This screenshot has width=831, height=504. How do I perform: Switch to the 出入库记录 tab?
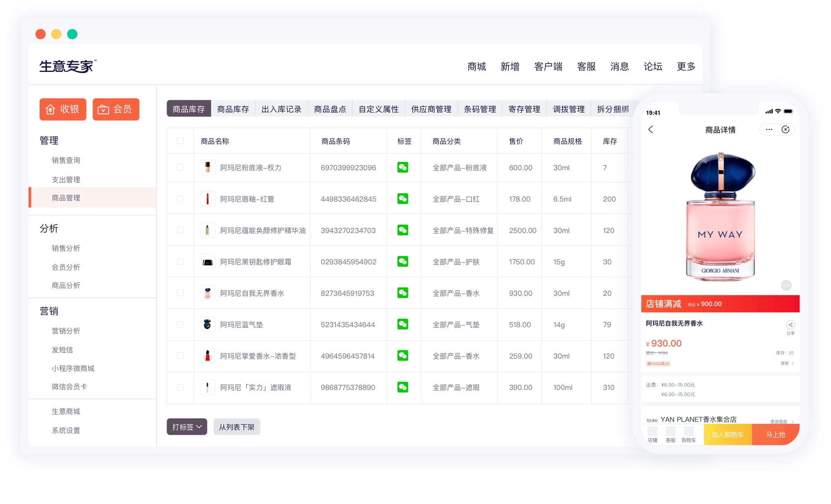click(281, 109)
